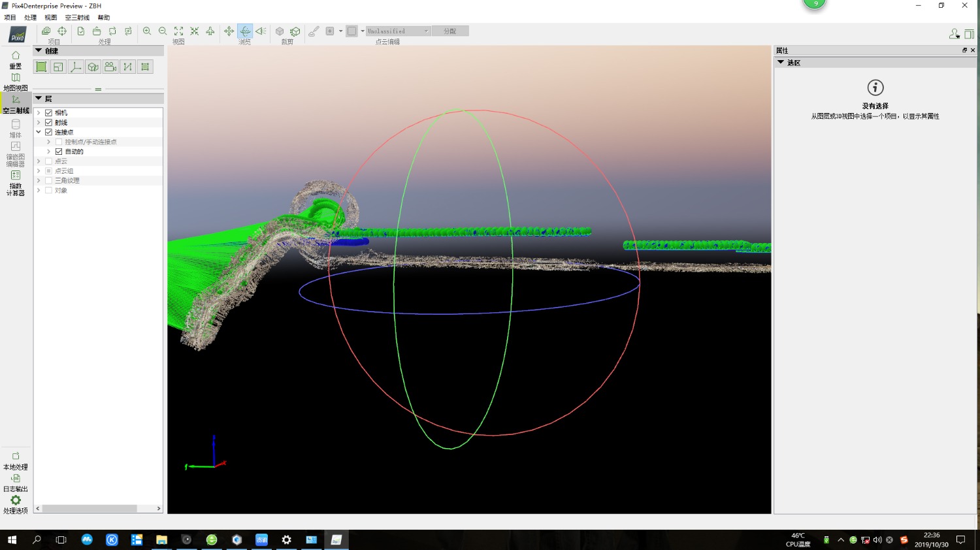Click the document-check icon in 处理 group
This screenshot has height=550, width=980.
coord(81,31)
